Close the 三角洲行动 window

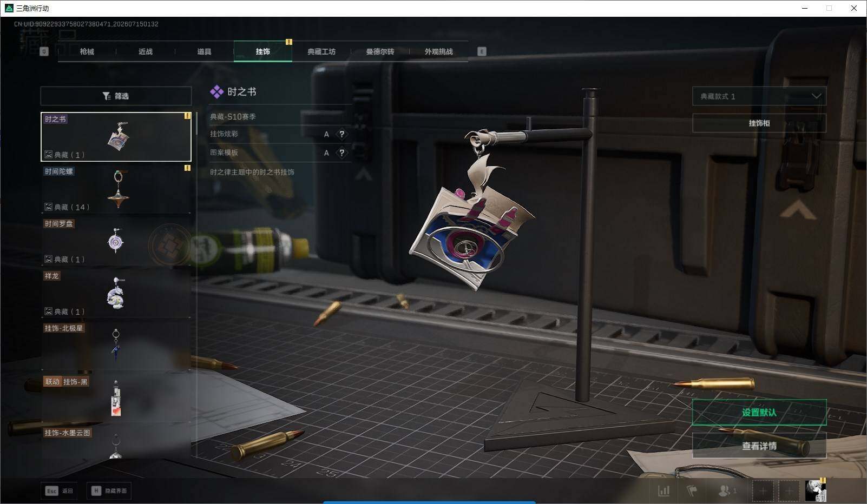click(x=854, y=8)
